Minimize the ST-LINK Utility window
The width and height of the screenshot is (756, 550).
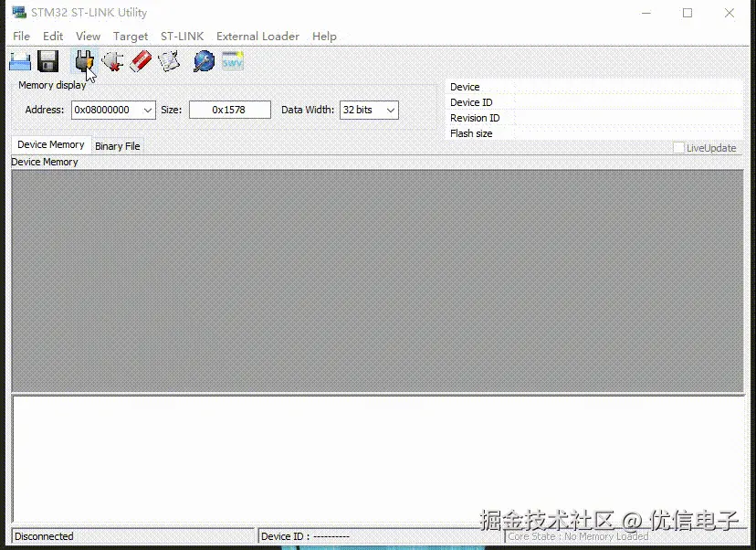pos(646,13)
